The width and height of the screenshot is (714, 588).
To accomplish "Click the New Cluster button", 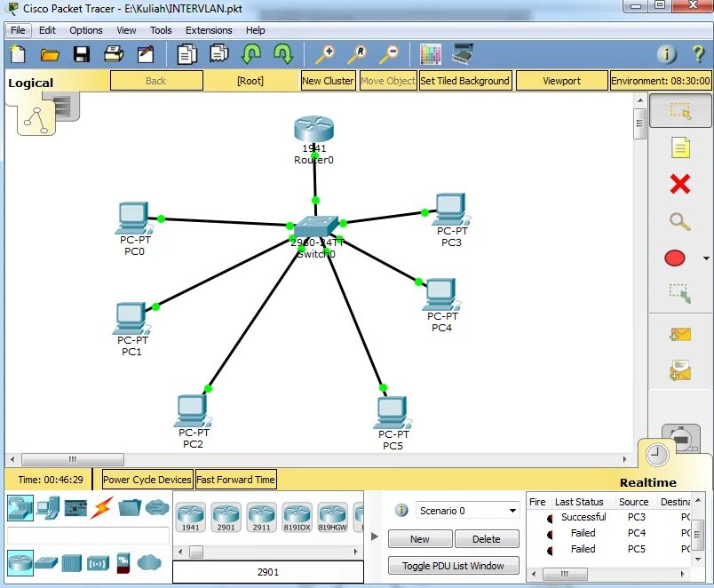I will tap(328, 81).
